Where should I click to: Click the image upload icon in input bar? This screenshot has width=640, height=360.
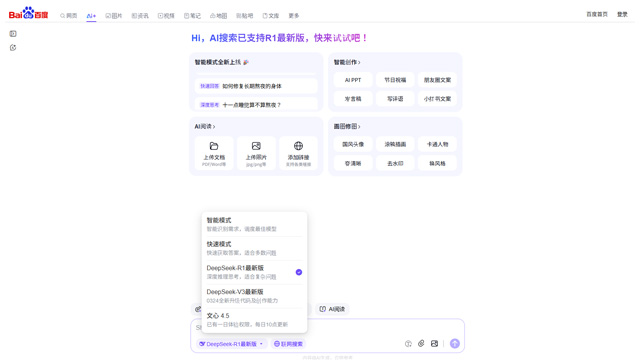434,344
